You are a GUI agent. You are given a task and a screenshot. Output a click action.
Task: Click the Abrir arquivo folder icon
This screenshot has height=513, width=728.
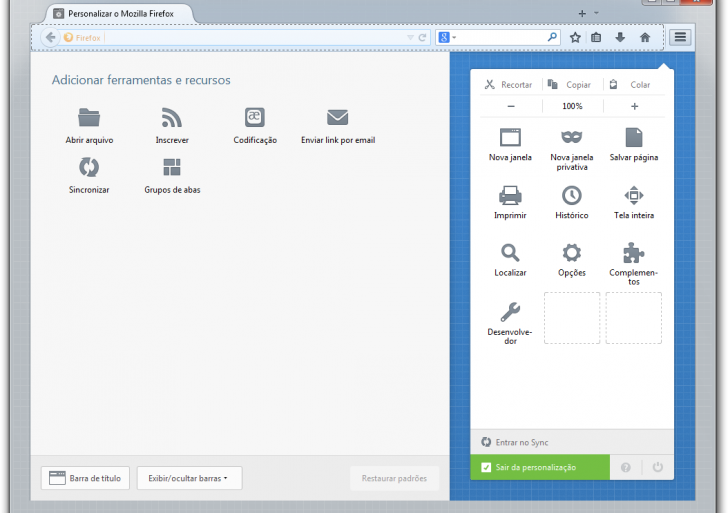89,118
